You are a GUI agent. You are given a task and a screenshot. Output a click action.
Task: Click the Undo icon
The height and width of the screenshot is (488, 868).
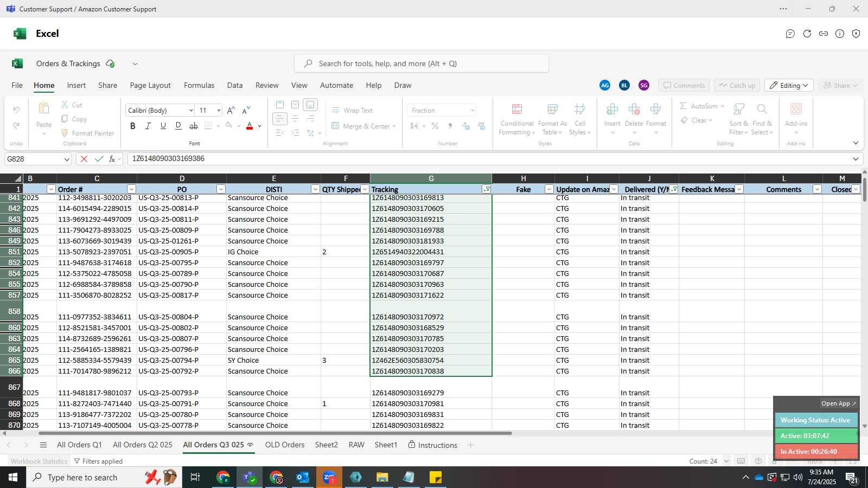coord(16,110)
